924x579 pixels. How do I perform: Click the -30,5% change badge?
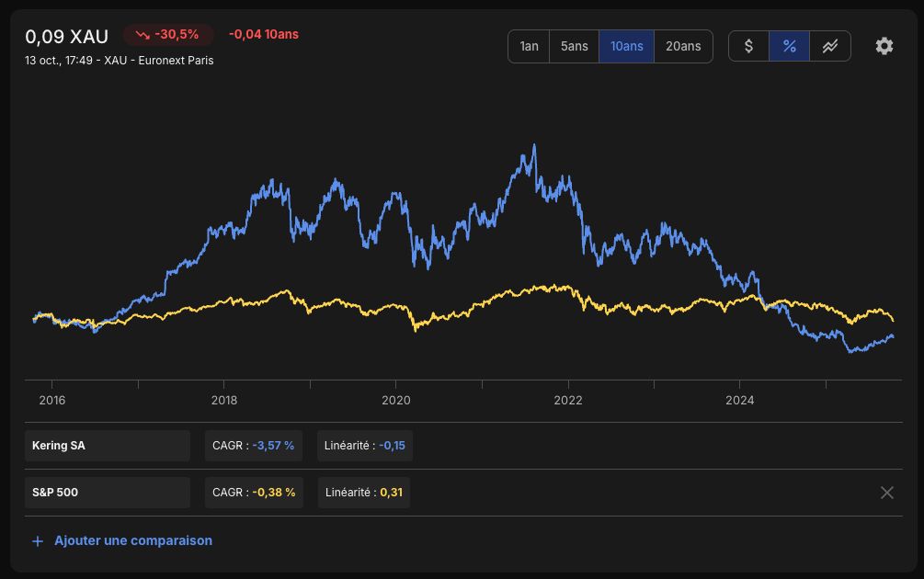point(168,35)
